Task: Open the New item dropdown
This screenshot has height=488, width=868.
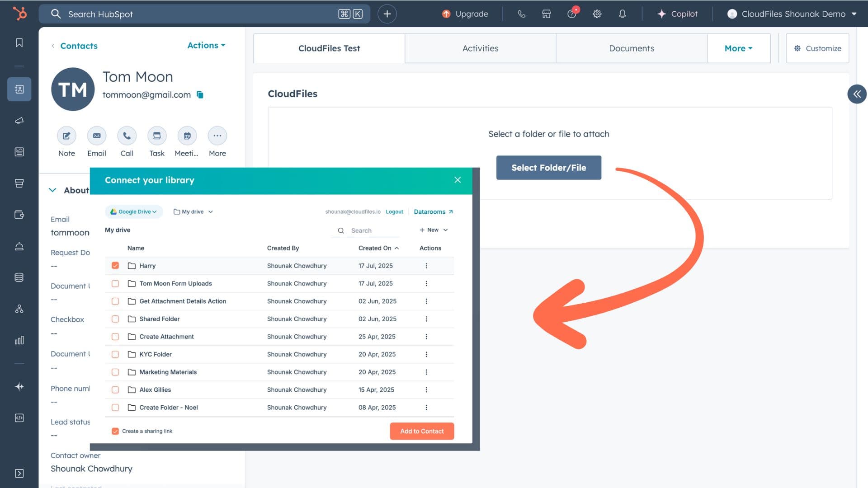Action: tap(433, 230)
